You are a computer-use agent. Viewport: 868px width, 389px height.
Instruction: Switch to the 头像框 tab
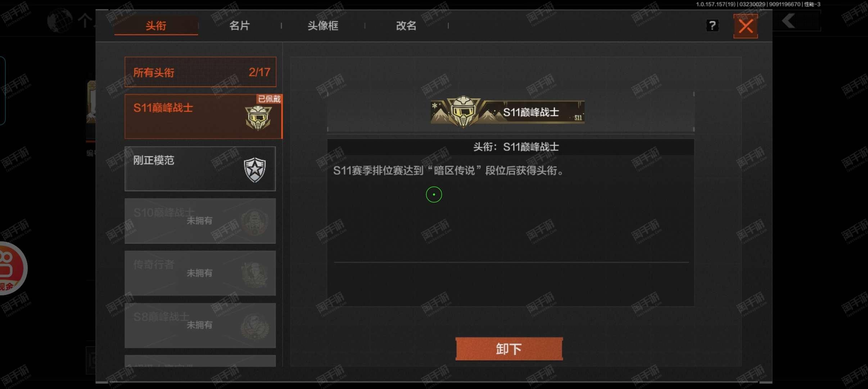pyautogui.click(x=323, y=26)
